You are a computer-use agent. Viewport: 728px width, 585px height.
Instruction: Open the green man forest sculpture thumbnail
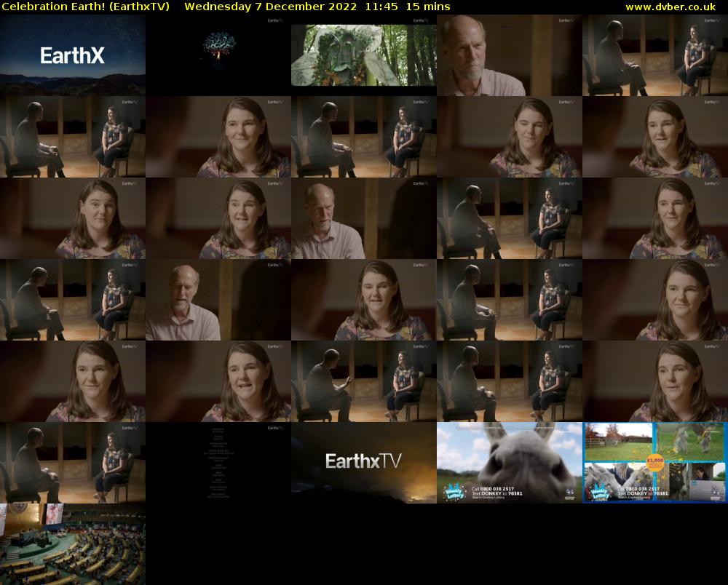[363, 55]
